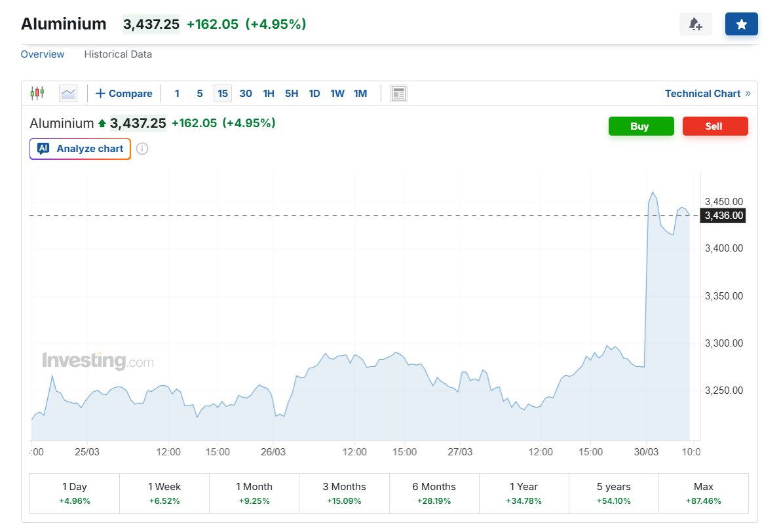Open the Overview tab
Screen dimensions: 781x532
pyautogui.click(x=43, y=54)
